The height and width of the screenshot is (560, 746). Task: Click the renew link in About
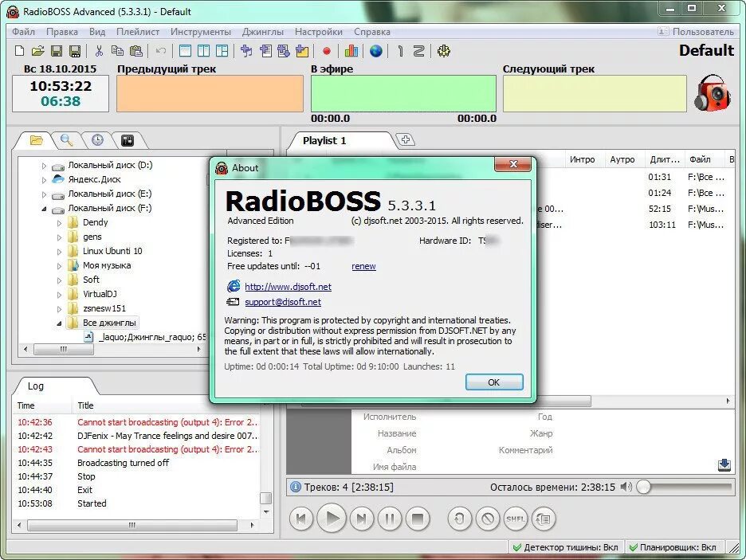tap(363, 266)
